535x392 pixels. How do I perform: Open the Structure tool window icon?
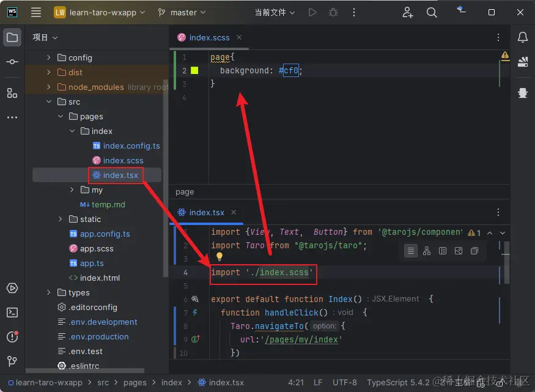tap(12, 93)
